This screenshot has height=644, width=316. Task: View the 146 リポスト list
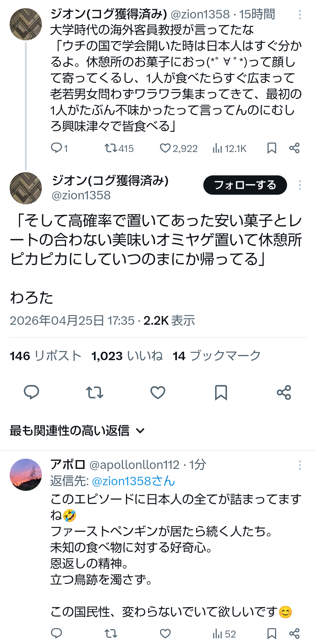(x=46, y=356)
